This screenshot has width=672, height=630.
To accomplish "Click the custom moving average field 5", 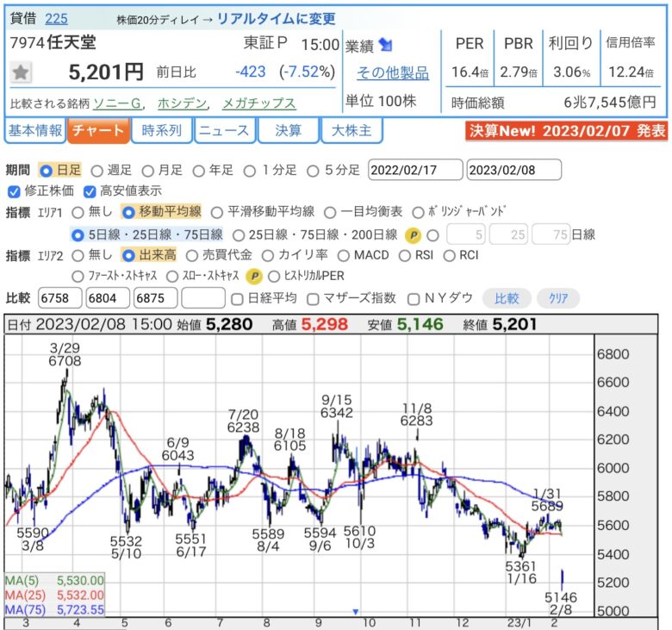I will [466, 234].
